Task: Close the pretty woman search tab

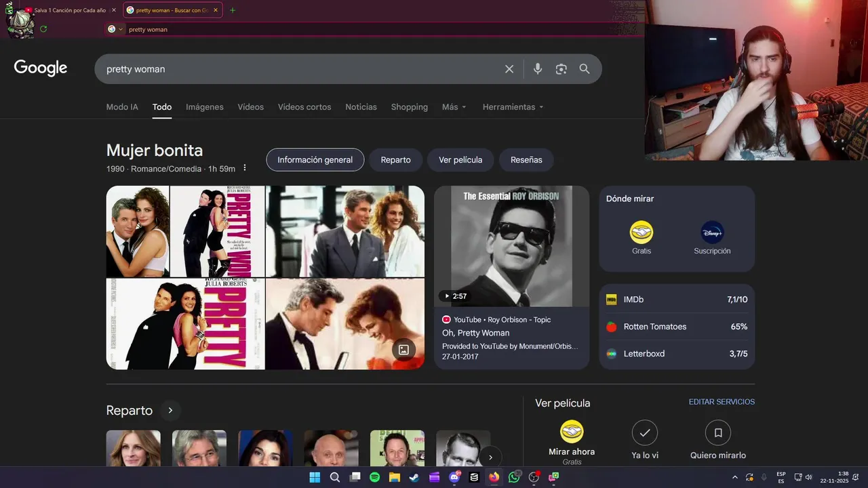Action: (x=216, y=10)
